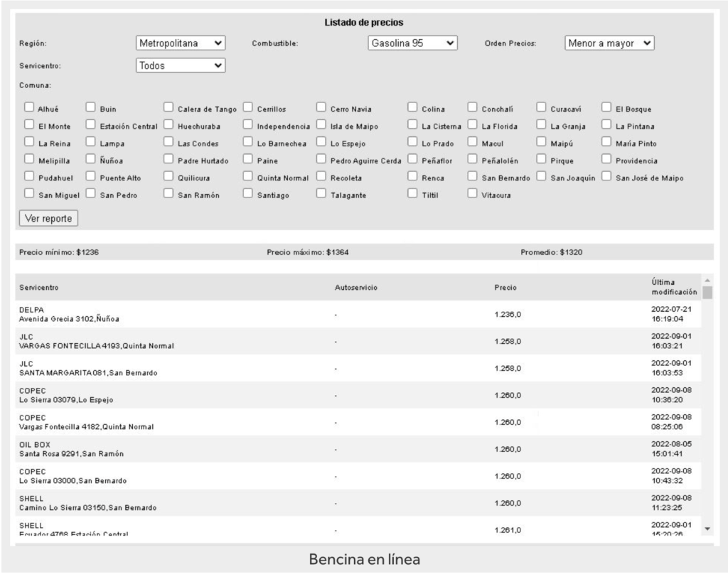
Task: Click the scrollbar down arrow in price list
Action: tap(707, 529)
